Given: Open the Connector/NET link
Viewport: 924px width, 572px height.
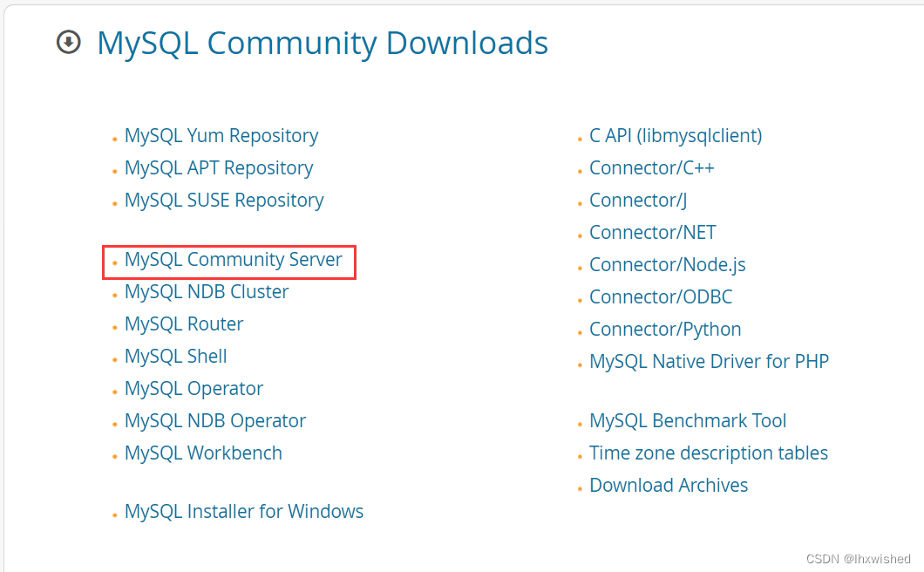Looking at the screenshot, I should pyautogui.click(x=653, y=233).
